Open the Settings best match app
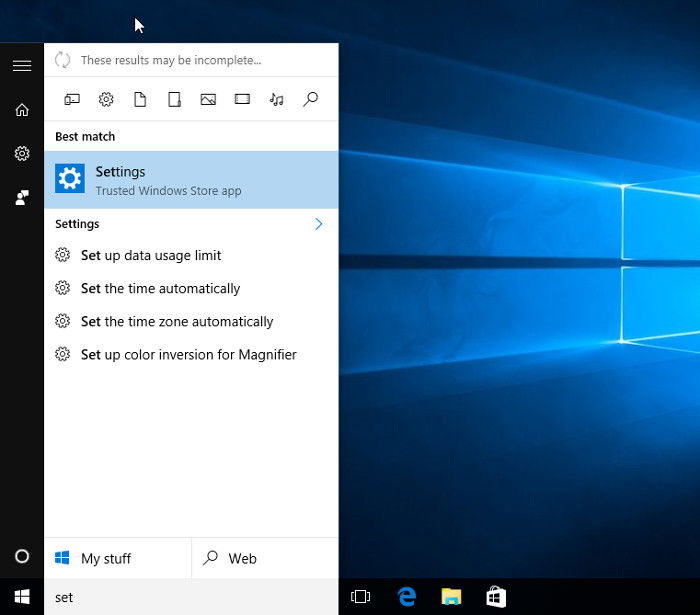This screenshot has height=615, width=700. (x=191, y=179)
